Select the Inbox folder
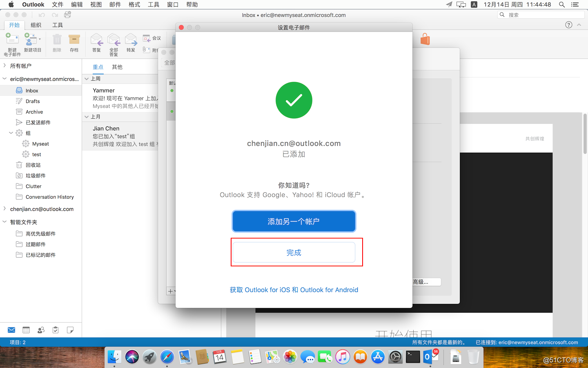This screenshot has width=588, height=368. (x=41, y=90)
